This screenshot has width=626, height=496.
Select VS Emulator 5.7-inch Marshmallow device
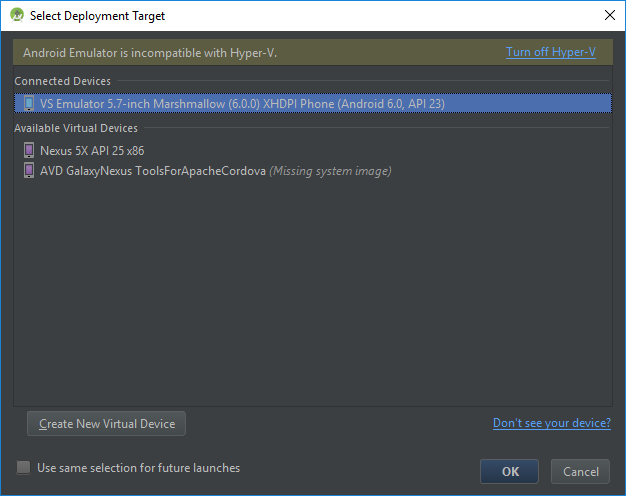[x=313, y=103]
